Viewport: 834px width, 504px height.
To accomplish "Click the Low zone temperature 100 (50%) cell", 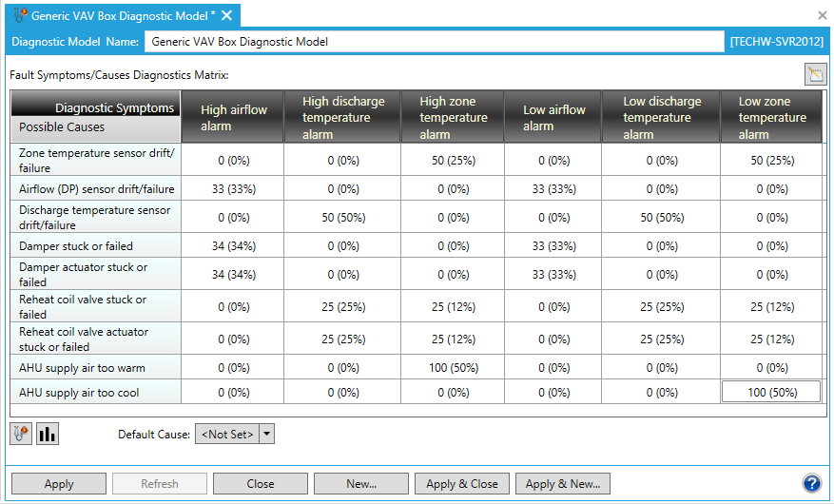I will click(771, 392).
